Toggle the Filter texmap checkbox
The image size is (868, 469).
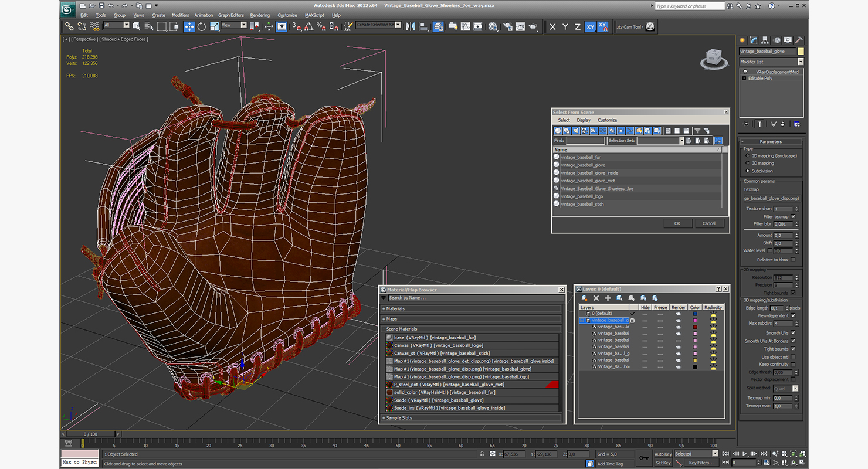[793, 217]
